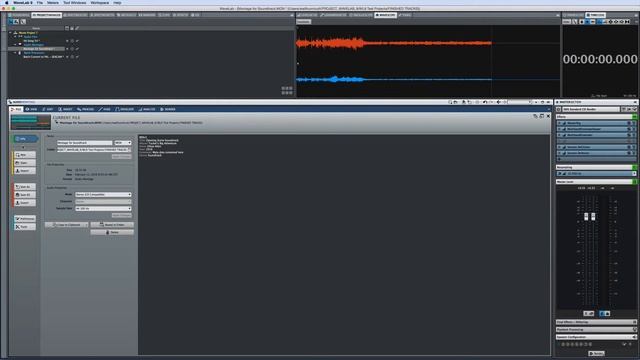Viewport: 640px width, 360px height.
Task: Click the Delete button under Reveal in Finder
Action: click(112, 232)
